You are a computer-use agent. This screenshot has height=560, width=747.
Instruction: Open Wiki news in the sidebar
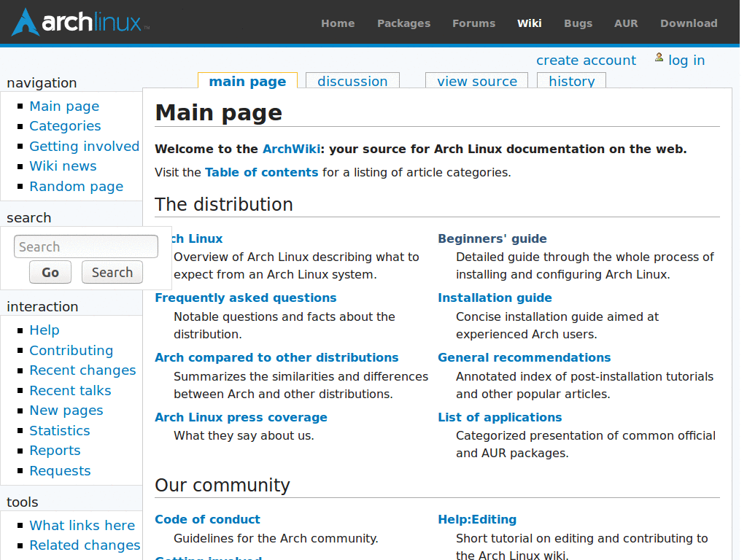63,166
